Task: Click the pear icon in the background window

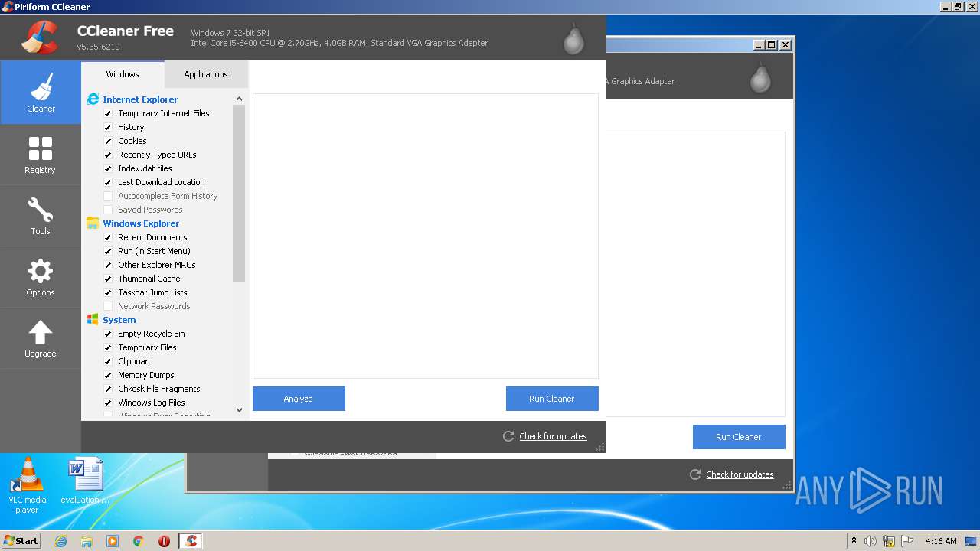Action: point(760,77)
